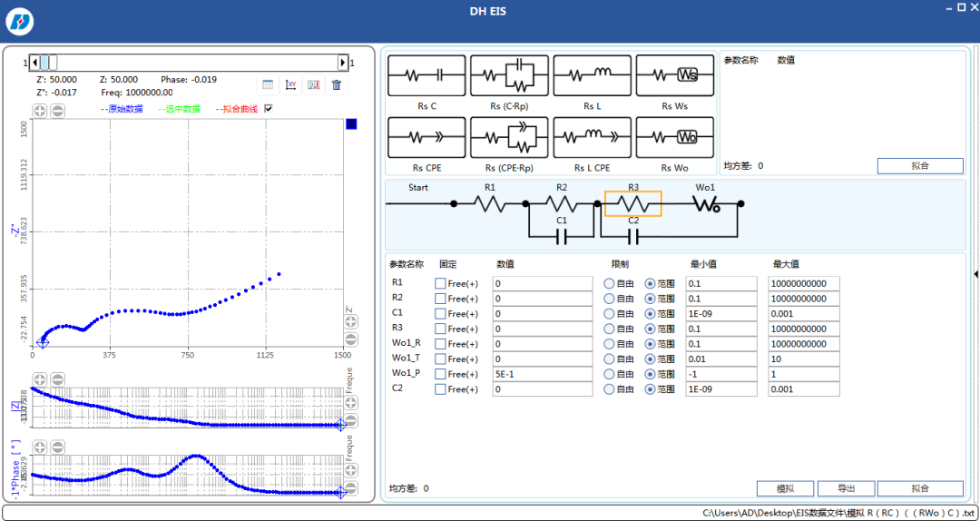Click the multi-curve chart icon
Screen dimensions: 980x521
[x=314, y=85]
